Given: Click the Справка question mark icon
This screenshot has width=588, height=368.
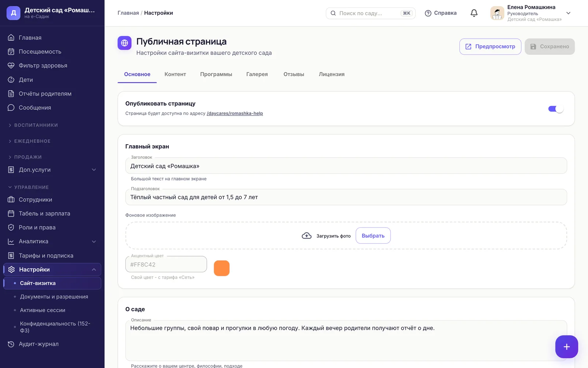Looking at the screenshot, I should coord(428,13).
